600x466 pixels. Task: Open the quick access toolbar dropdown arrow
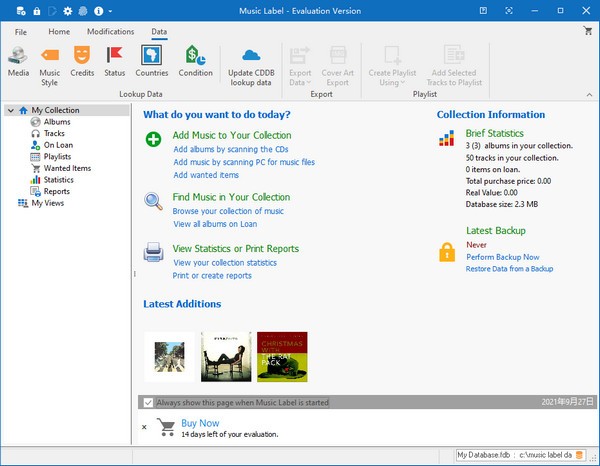(110, 11)
